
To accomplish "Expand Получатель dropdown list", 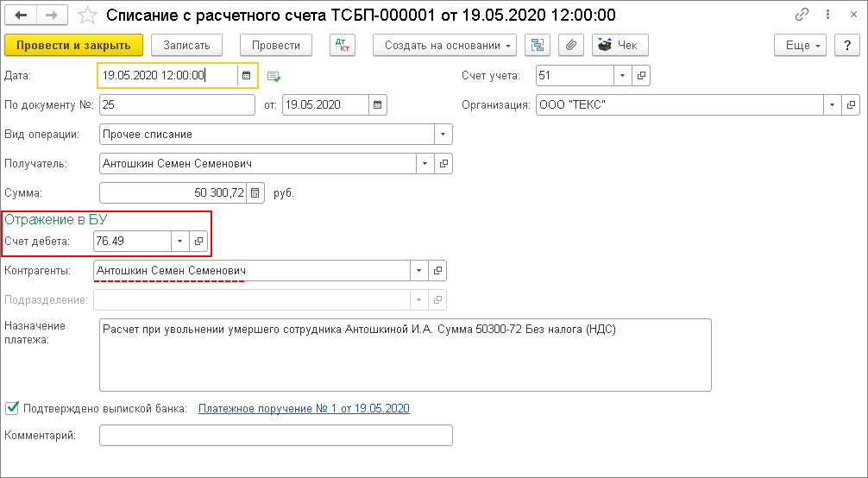I will point(425,164).
